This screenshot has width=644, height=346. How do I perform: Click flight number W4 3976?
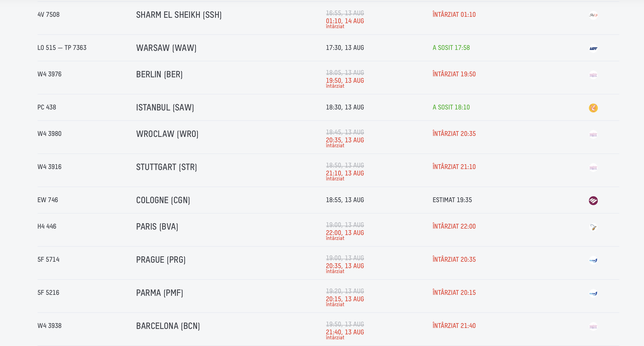(49, 74)
